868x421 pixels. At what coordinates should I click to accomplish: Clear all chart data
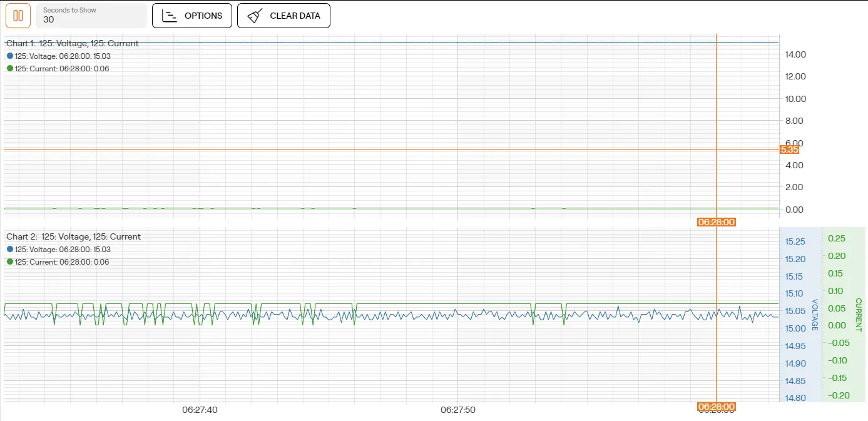point(283,16)
